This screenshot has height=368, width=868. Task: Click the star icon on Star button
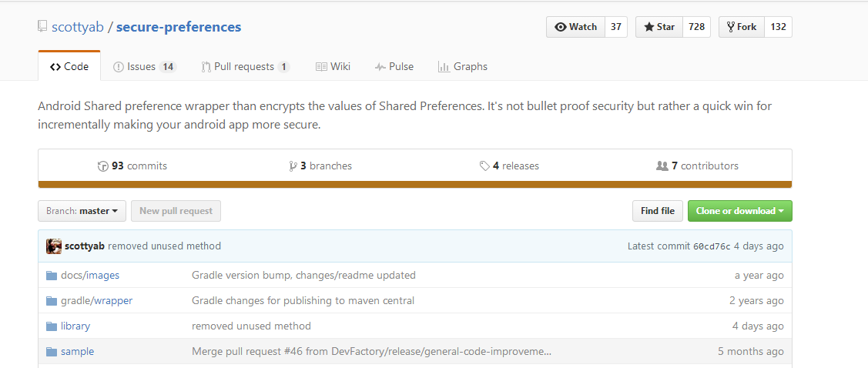pyautogui.click(x=649, y=27)
